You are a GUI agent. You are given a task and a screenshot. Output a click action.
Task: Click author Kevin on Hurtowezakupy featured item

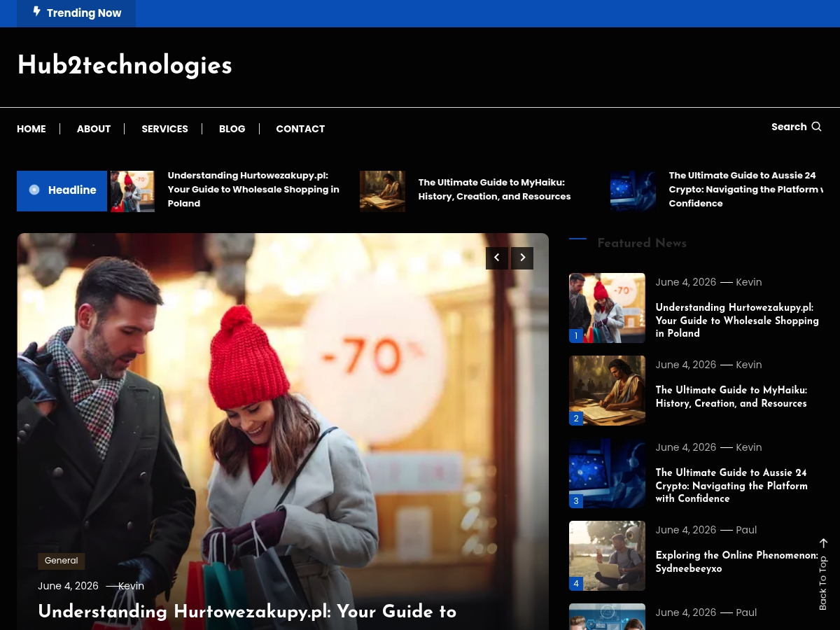749,282
